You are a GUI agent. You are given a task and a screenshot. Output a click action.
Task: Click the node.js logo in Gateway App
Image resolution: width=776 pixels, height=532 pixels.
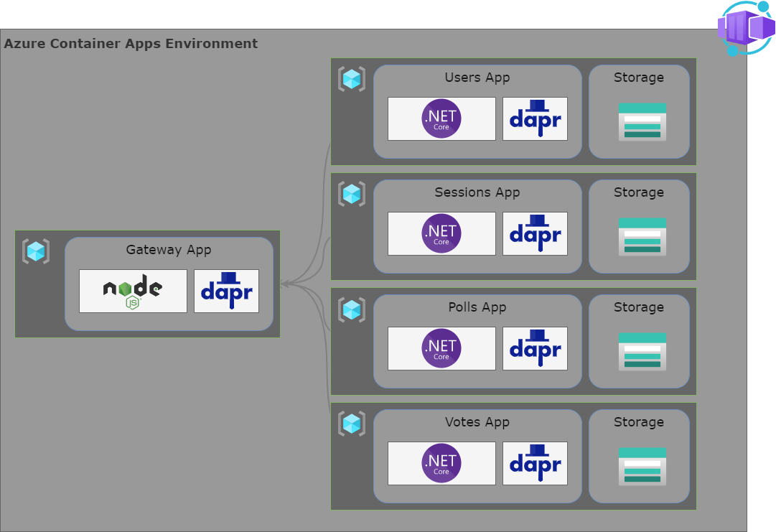pos(133,291)
